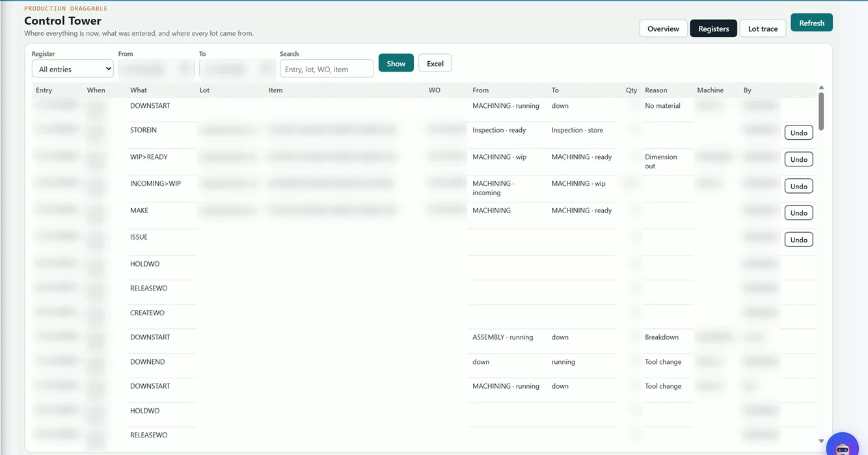Open the Lot trace tab
Viewport: 868px width, 455px height.
[x=763, y=29]
